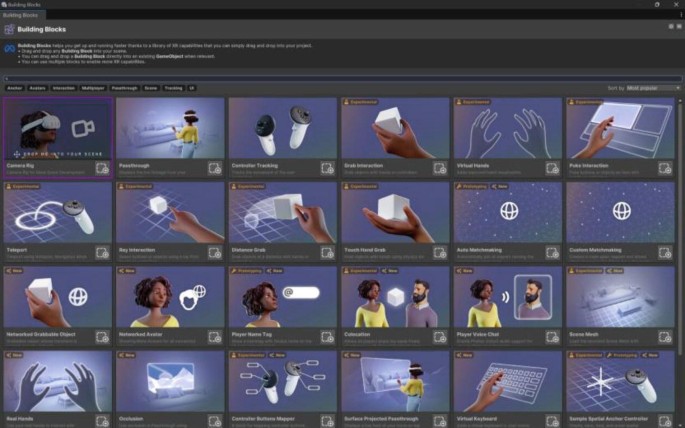
Task: Toggle the Anchor filter tag
Action: (14, 88)
